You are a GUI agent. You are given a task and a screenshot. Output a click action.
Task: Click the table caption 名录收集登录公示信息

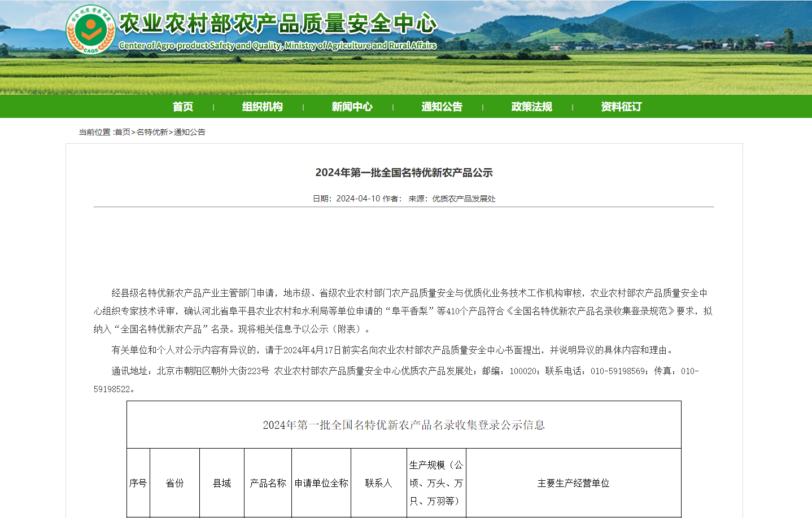[404, 425]
